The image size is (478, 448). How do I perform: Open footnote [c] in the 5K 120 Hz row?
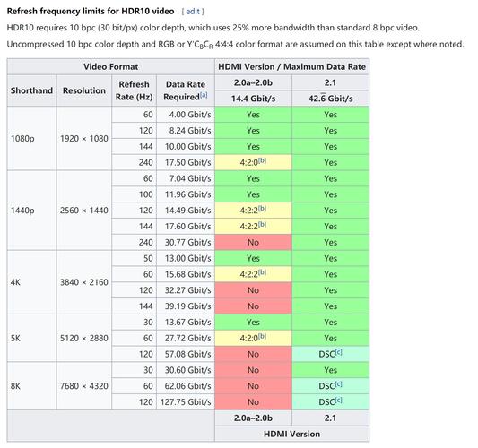(x=338, y=352)
